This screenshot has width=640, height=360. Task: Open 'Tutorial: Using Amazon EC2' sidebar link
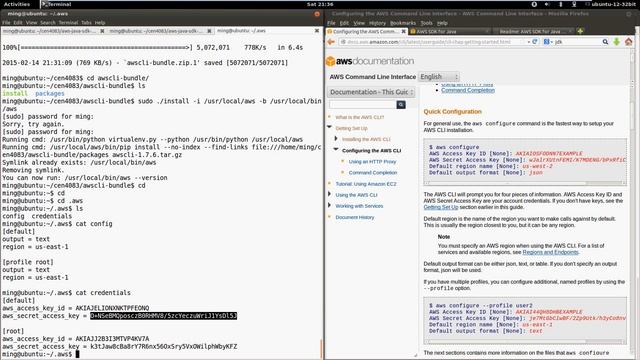click(366, 184)
